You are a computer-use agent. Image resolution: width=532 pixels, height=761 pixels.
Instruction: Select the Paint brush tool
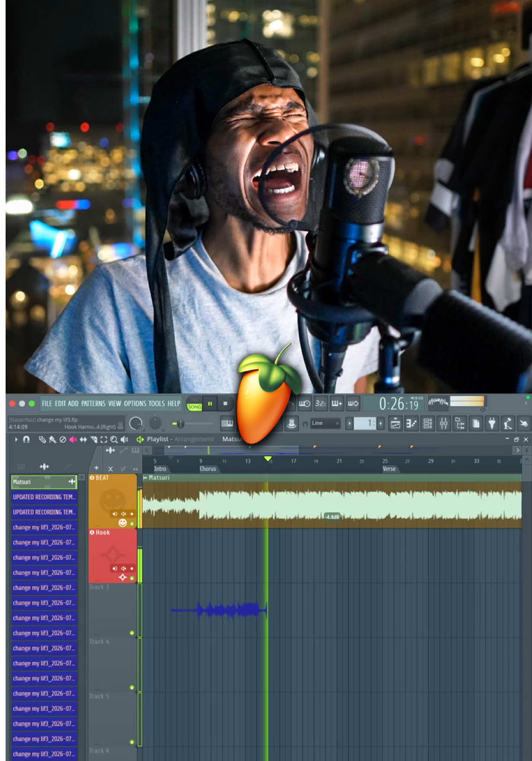[52, 439]
